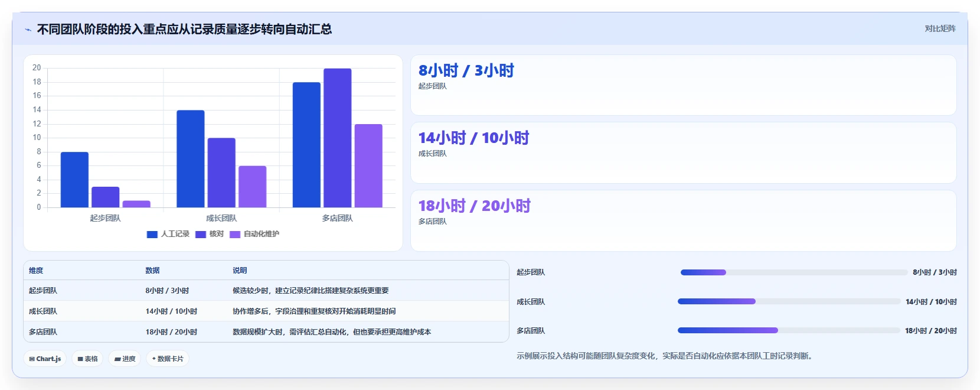Viewport: 980px width, 390px height.
Task: Click the 对比矩阵 label in the header
Action: tap(940, 28)
